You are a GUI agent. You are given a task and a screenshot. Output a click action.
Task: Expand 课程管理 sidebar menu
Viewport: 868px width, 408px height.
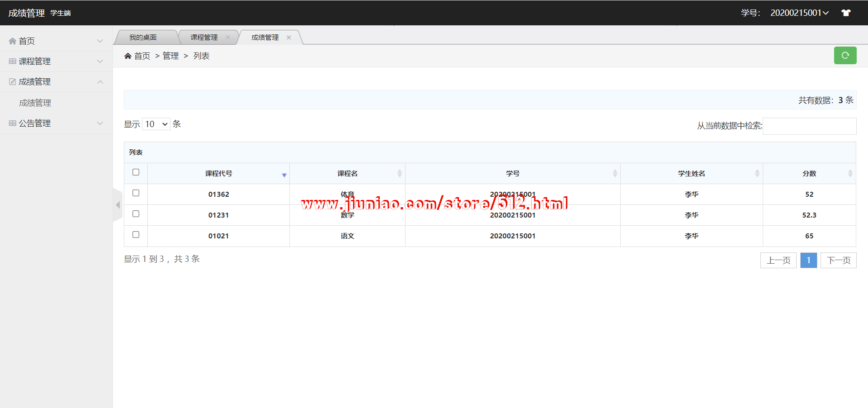56,62
